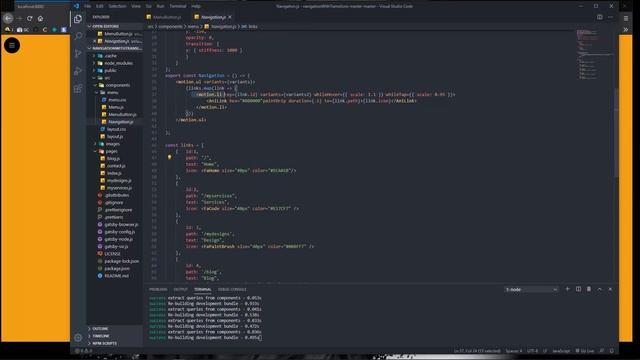
Task: Open the editor More Actions ellipsis
Action: (x=610, y=17)
